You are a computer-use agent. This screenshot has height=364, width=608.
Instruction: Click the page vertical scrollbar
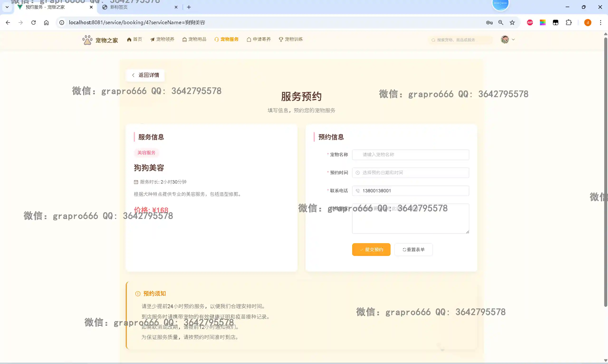pos(605,172)
